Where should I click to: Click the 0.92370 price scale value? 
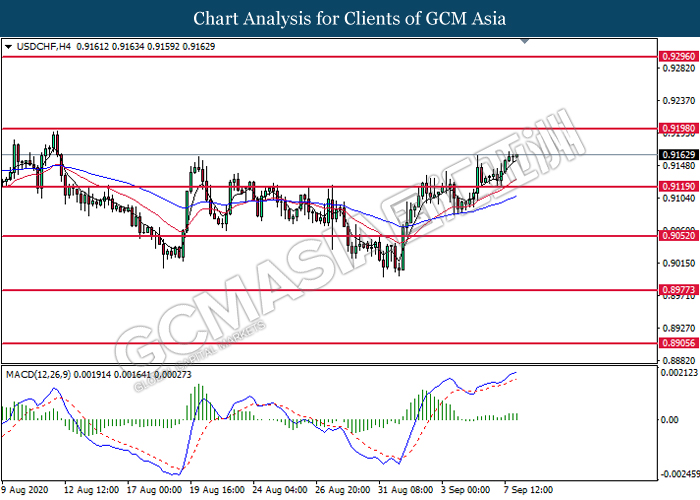click(674, 102)
